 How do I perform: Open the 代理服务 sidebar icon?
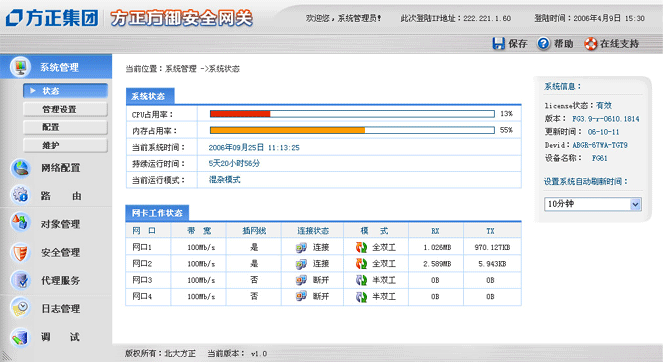pos(20,280)
